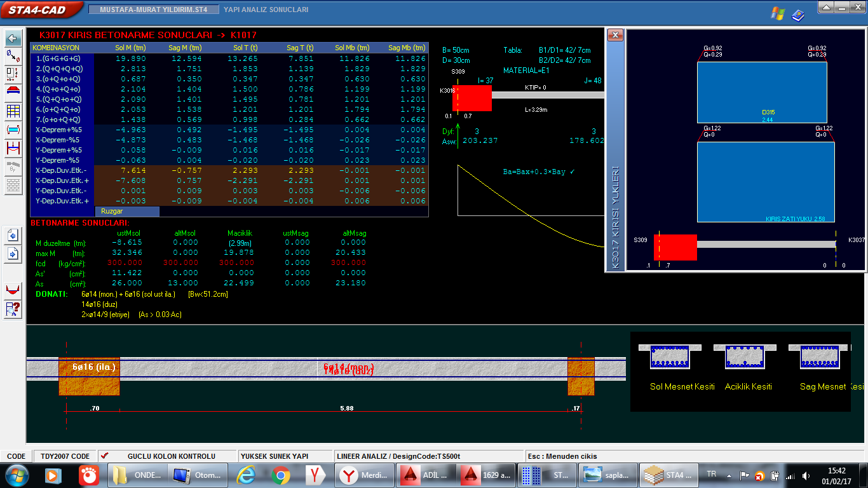Viewport: 868px width, 488px height.
Task: Go to previous page icon in sidebar
Action: pyautogui.click(x=13, y=235)
